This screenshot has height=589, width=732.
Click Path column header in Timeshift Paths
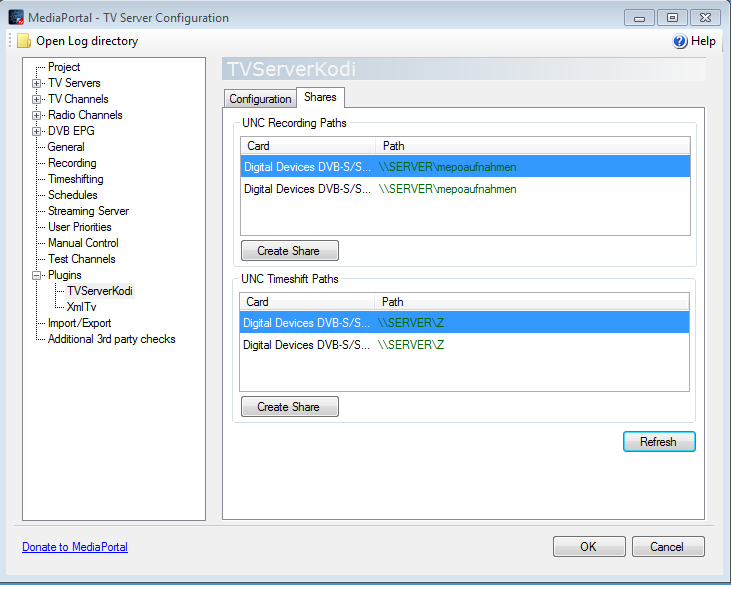tap(532, 302)
